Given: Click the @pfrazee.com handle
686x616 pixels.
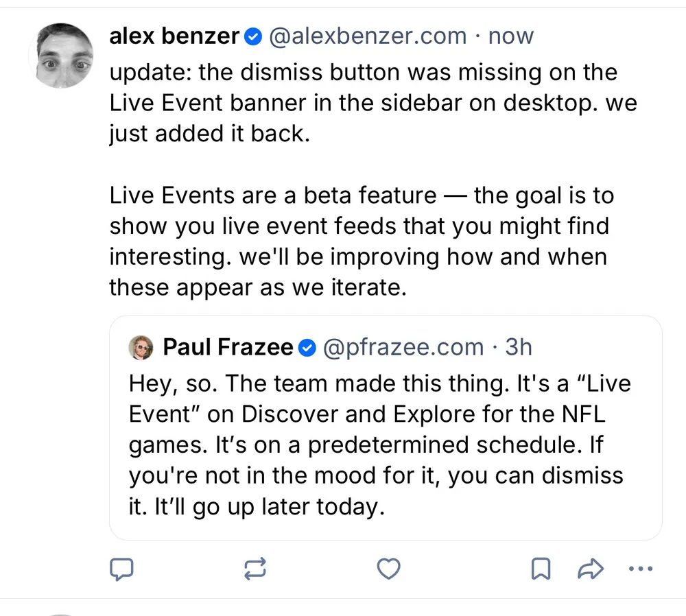Looking at the screenshot, I should (403, 348).
